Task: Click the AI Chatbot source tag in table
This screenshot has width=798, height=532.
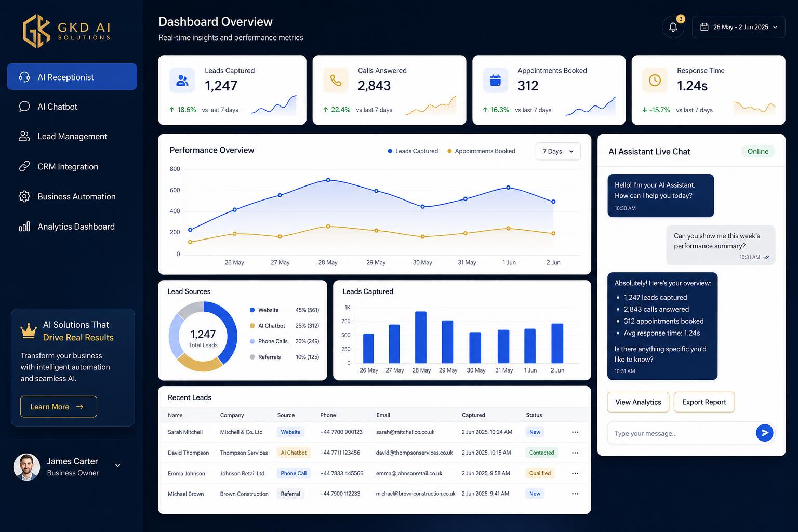Action: click(294, 453)
